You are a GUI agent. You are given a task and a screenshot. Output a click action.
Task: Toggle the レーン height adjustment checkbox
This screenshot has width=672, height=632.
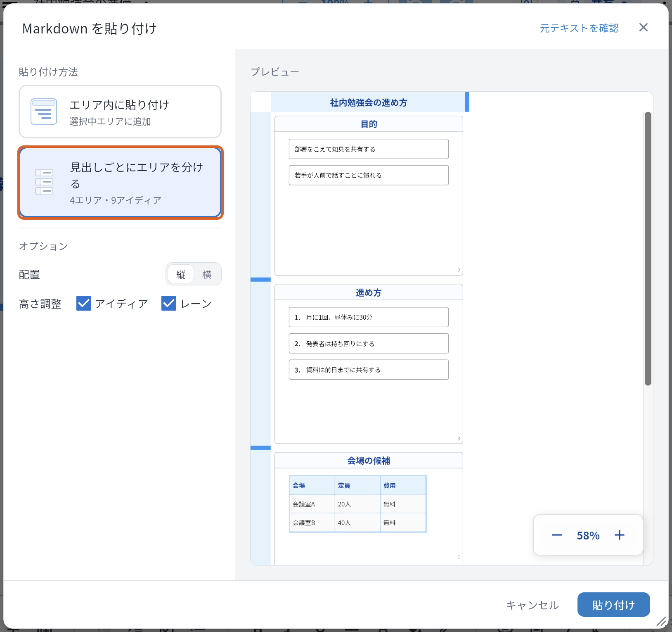point(169,303)
